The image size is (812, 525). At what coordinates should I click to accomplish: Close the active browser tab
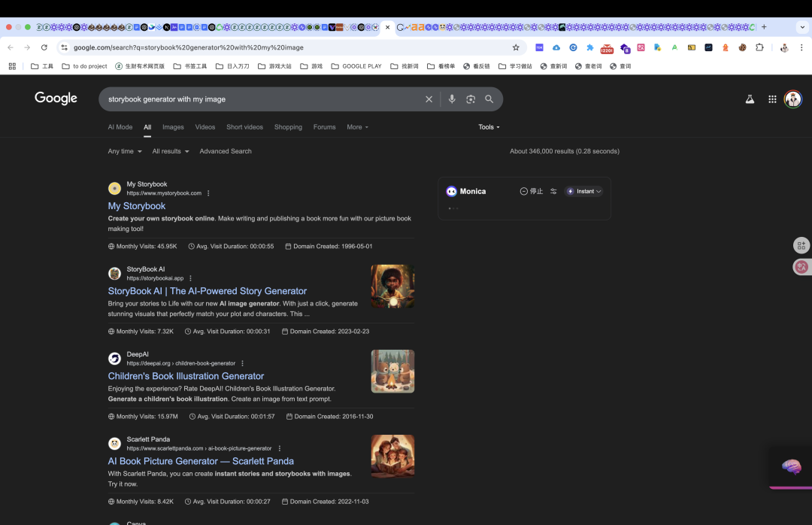387,27
